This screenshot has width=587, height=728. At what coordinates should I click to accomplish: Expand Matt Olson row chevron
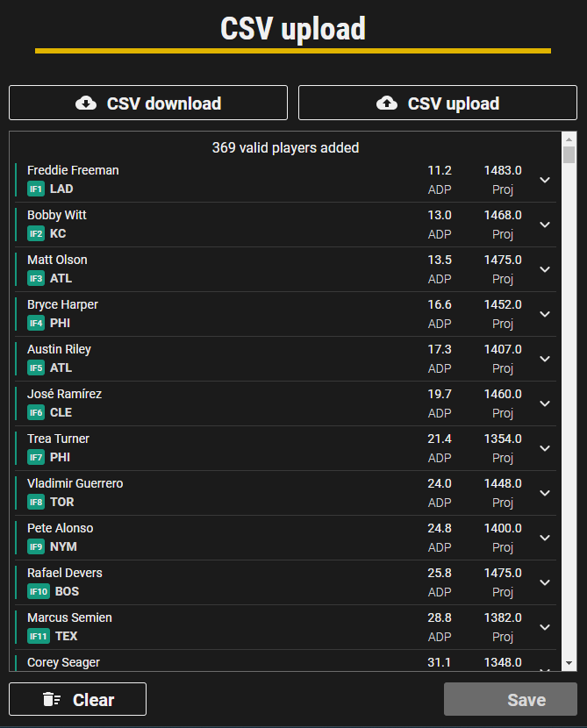pos(545,269)
